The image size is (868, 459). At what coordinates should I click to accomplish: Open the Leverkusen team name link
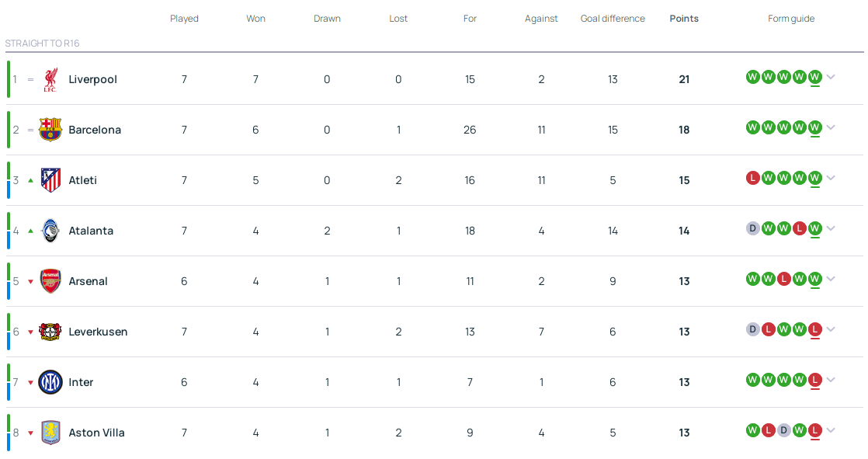click(x=98, y=332)
